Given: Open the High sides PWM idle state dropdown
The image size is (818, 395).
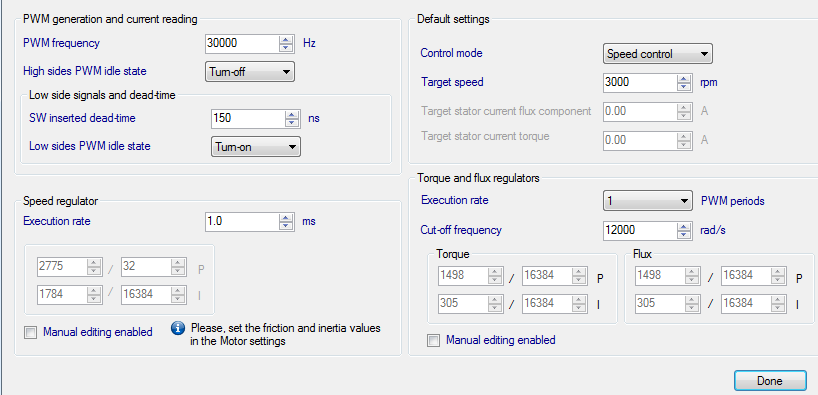Looking at the screenshot, I should click(x=250, y=72).
